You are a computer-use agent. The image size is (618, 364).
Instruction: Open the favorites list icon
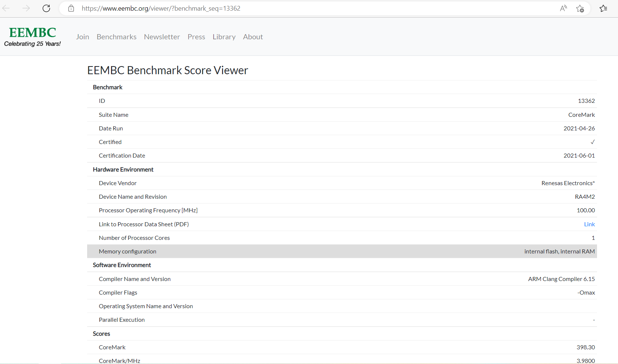603,8
